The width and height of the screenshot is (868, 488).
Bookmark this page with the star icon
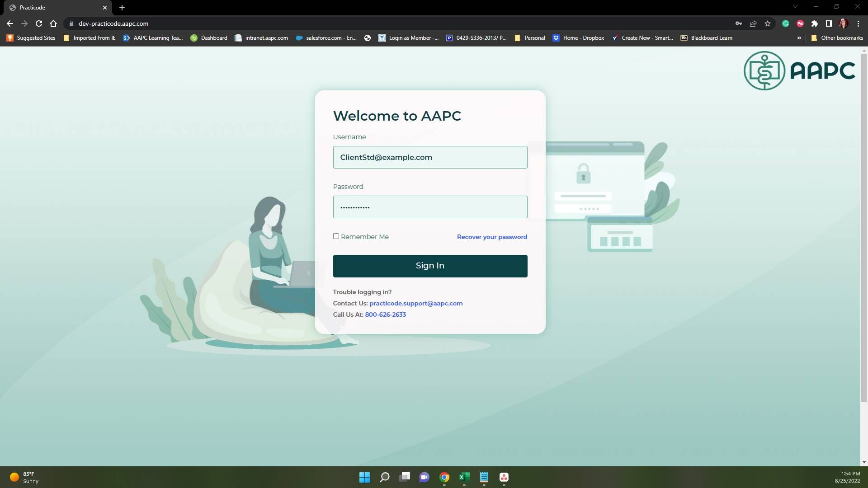pyautogui.click(x=768, y=23)
